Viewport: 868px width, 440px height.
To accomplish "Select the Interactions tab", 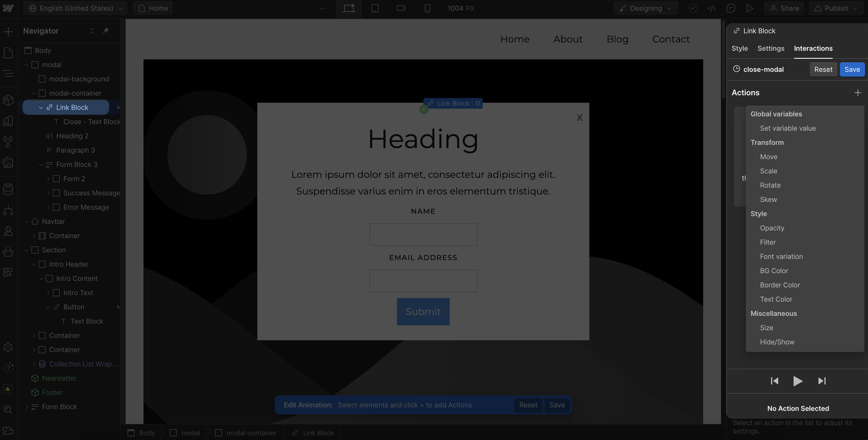I will (813, 48).
